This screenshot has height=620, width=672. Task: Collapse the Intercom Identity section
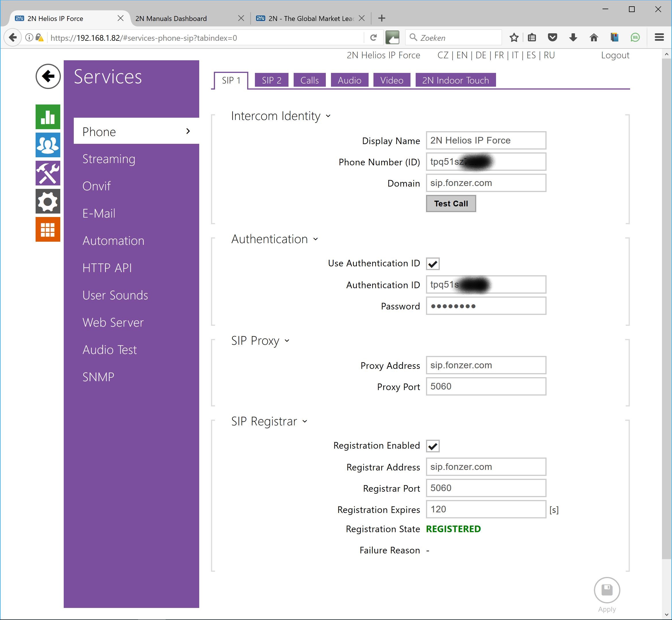(328, 116)
